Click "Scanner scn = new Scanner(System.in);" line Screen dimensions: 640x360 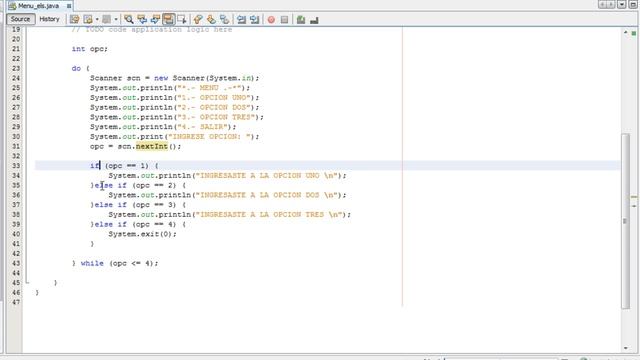coord(174,78)
